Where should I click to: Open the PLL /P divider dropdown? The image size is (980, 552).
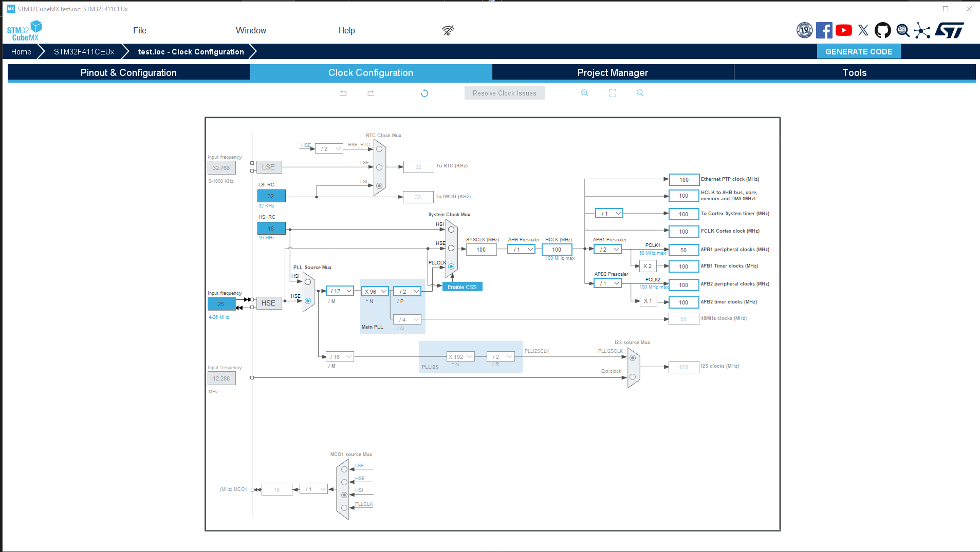(x=408, y=291)
